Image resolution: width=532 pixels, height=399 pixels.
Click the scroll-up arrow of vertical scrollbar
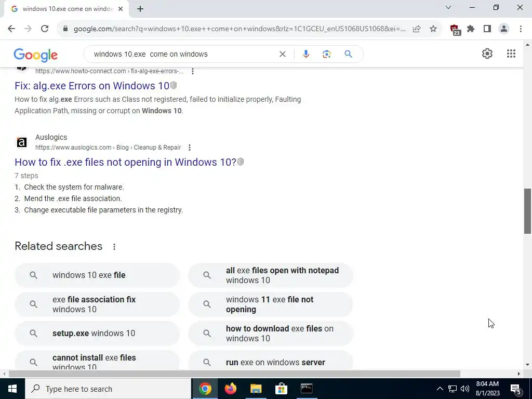[x=528, y=45]
